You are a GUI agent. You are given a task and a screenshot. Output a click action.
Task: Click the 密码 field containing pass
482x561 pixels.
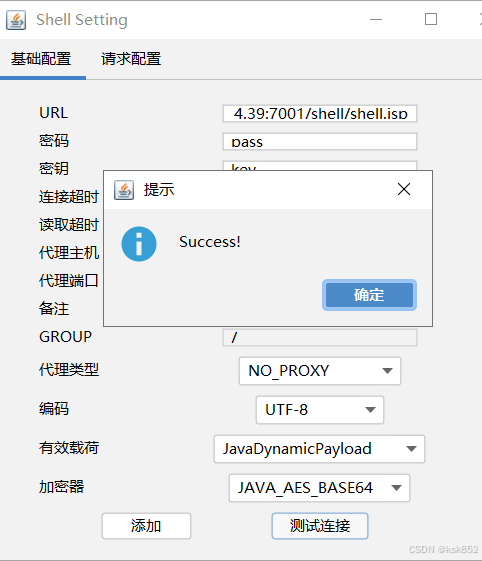(320, 141)
